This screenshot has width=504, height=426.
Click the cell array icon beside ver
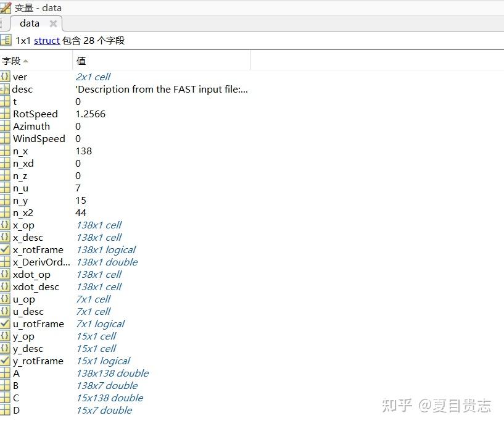coord(6,77)
